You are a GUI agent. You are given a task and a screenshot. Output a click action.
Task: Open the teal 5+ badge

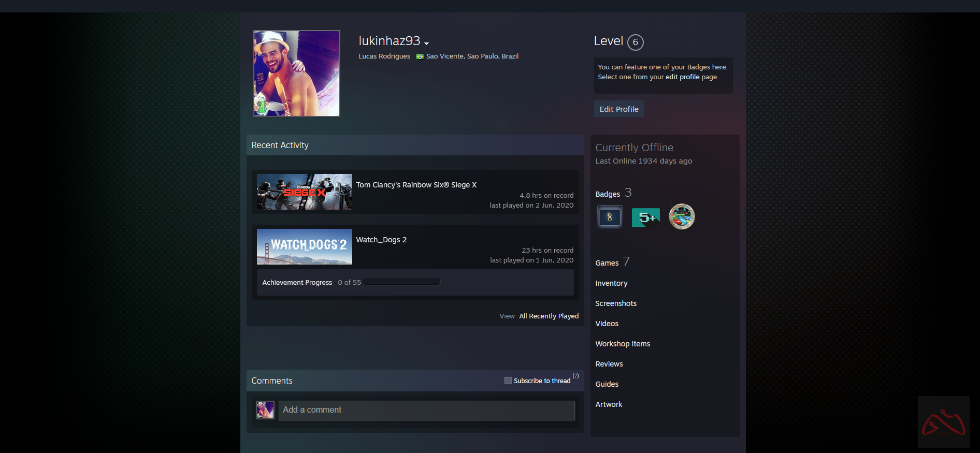(x=645, y=217)
